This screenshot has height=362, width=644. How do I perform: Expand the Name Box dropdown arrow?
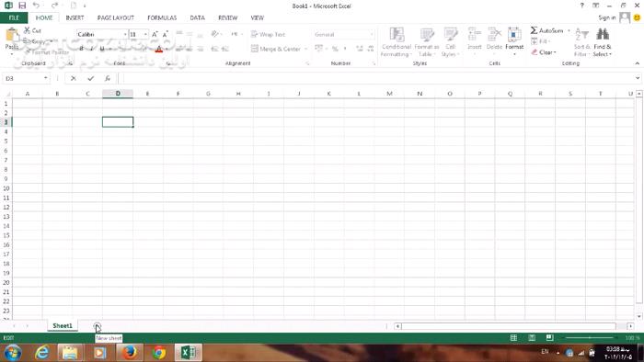pyautogui.click(x=46, y=78)
